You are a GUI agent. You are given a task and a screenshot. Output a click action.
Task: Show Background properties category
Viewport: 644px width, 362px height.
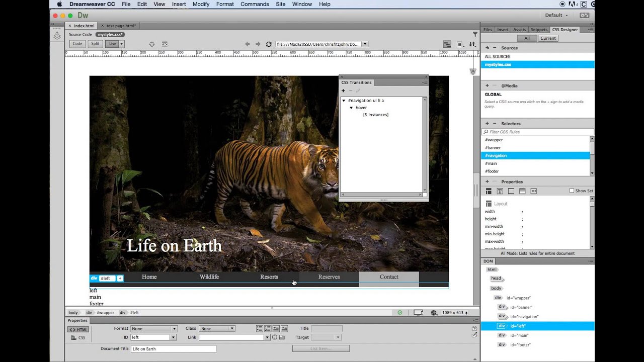coord(522,191)
